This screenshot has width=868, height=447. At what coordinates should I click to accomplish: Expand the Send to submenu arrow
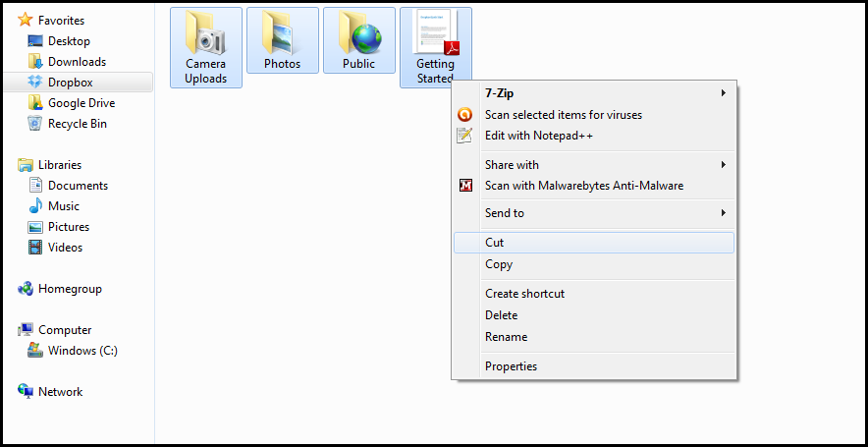[x=723, y=212]
